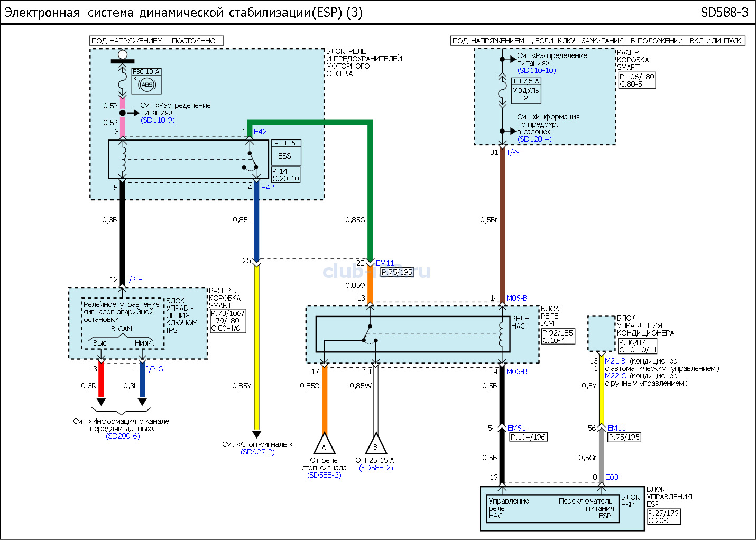Select connector label EM61

pyautogui.click(x=517, y=428)
